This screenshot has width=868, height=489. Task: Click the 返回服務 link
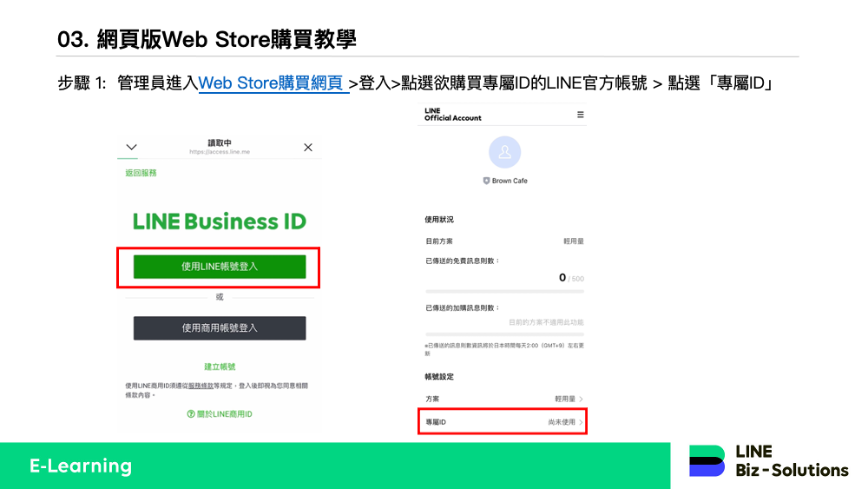141,173
